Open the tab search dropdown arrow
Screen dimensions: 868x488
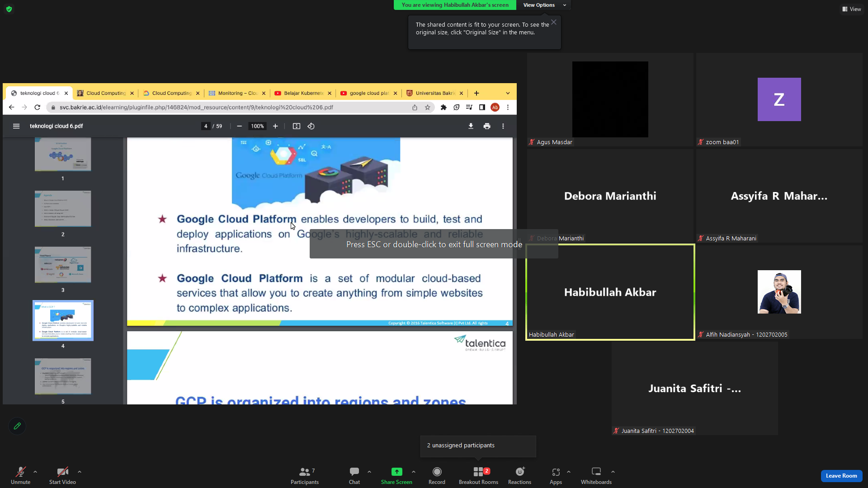pos(508,93)
